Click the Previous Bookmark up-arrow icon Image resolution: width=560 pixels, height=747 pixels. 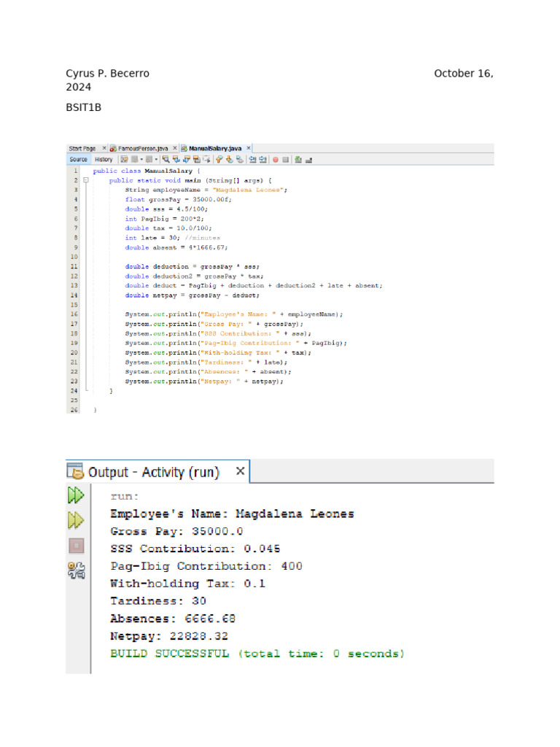pyautogui.click(x=219, y=159)
